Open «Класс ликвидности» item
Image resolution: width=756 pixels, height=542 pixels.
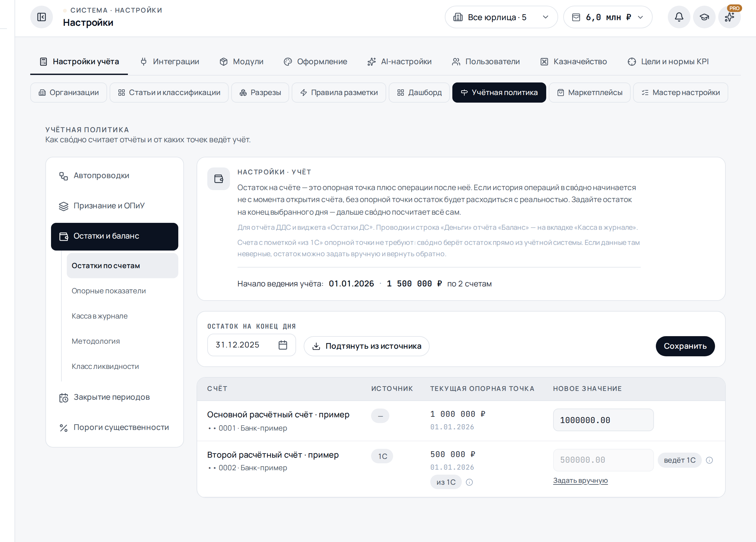pyautogui.click(x=122, y=366)
